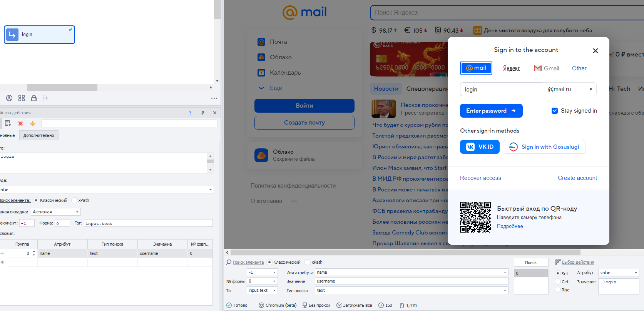Select xPath radio in the properties panel
Screen dimensions: 644x311
[x=74, y=200]
